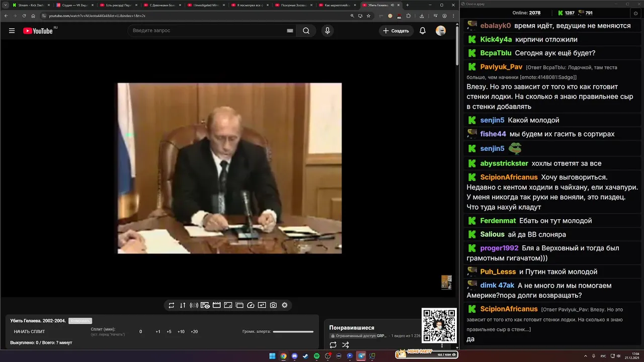The width and height of the screenshot is (644, 362).
Task: Navigate back in the browser
Action: coord(6,16)
